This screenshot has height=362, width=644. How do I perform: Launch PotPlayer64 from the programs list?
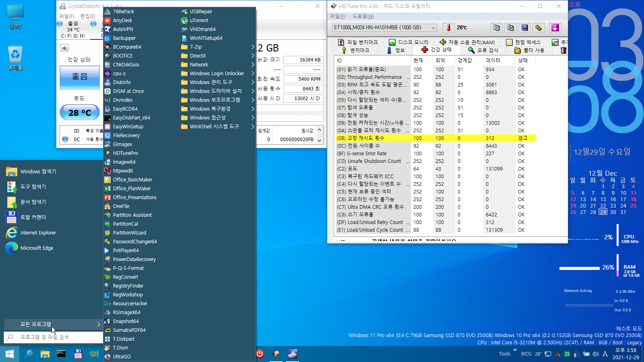(126, 251)
